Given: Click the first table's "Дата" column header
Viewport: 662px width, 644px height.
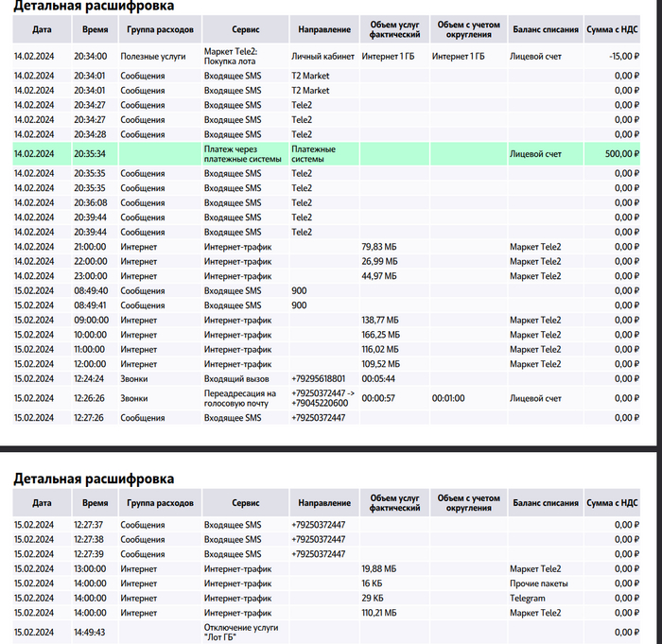Looking at the screenshot, I should point(42,29).
